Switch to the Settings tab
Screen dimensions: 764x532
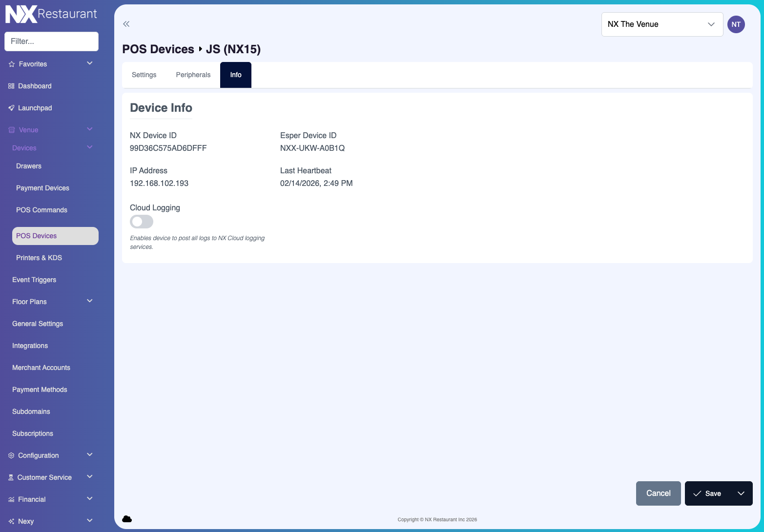(x=144, y=75)
